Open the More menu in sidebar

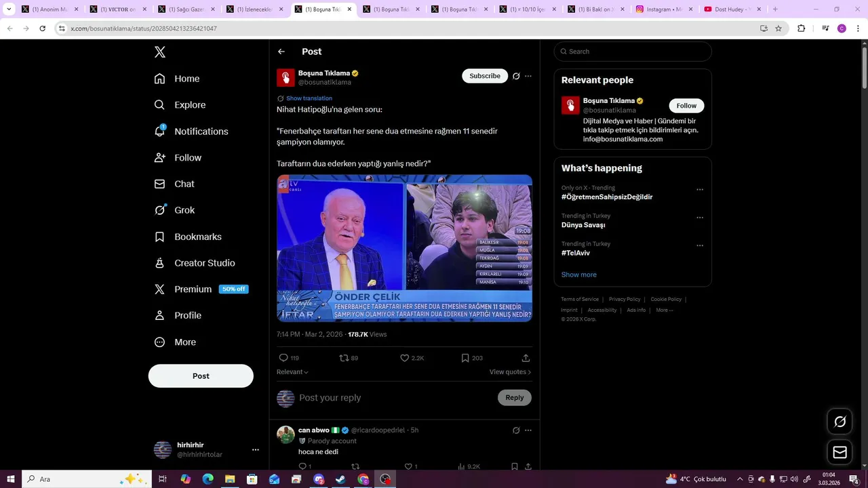tap(175, 342)
